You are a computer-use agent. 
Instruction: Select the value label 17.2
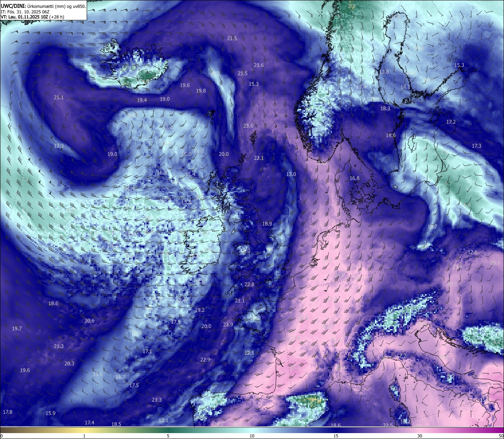pos(451,122)
